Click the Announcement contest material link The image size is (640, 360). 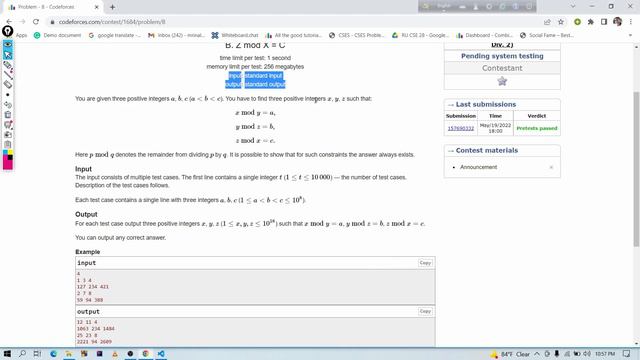pos(478,167)
